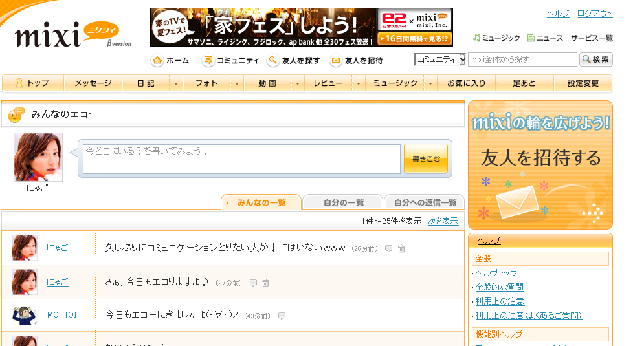Reply to the 久しぶりに echo post
The height and width of the screenshot is (346, 644).
pyautogui.click(x=388, y=249)
